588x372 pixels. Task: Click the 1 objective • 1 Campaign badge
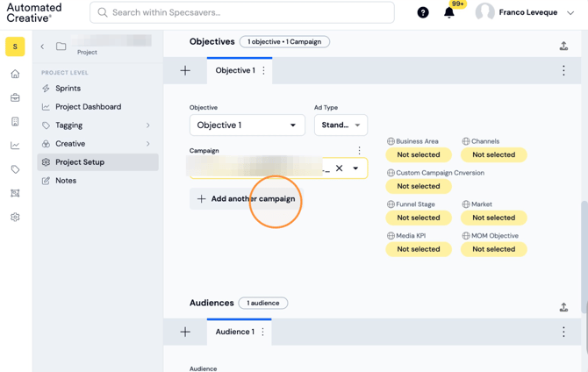284,41
